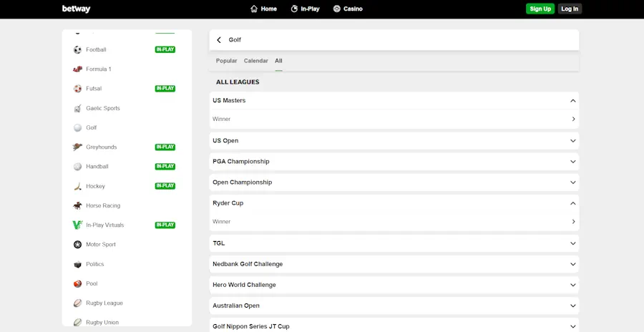Click the Football ball icon in sidebar
This screenshot has width=644, height=332.
pos(77,49)
